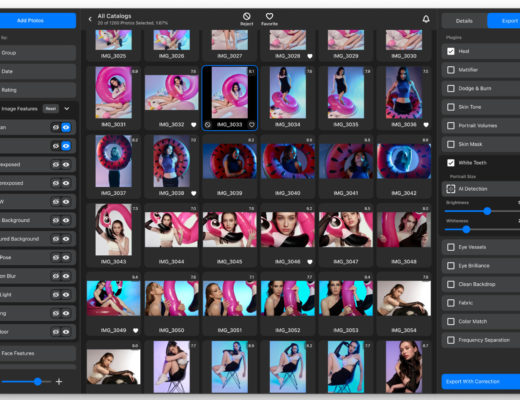Enable the Skin Tone checkbox
520x400 pixels.
pyautogui.click(x=451, y=107)
